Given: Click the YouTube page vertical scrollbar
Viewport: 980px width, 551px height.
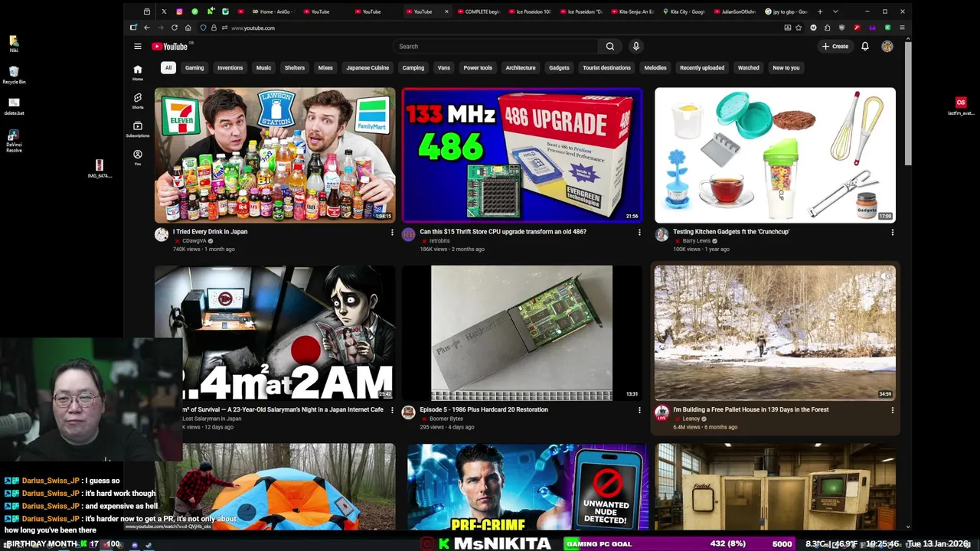Looking at the screenshot, I should [x=908, y=103].
